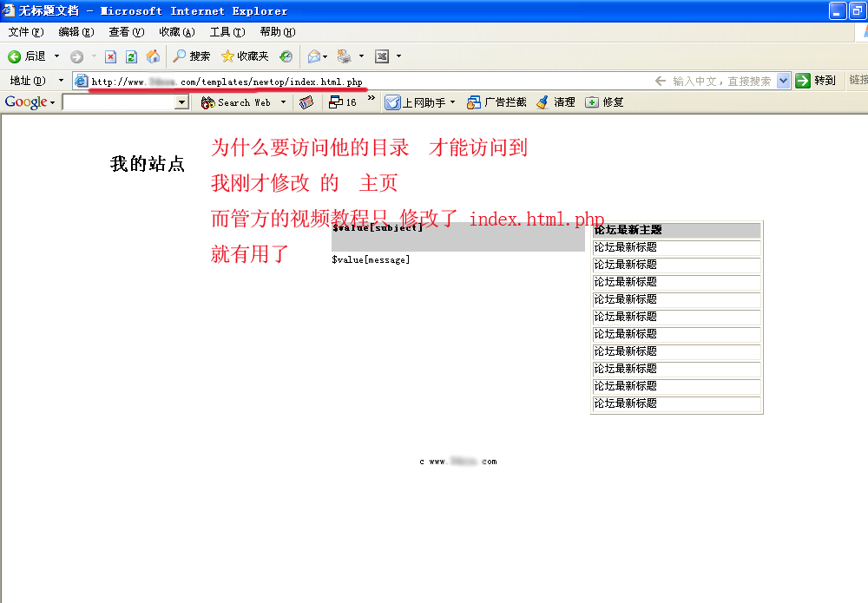Go to Home page icon
868x603 pixels.
click(153, 56)
